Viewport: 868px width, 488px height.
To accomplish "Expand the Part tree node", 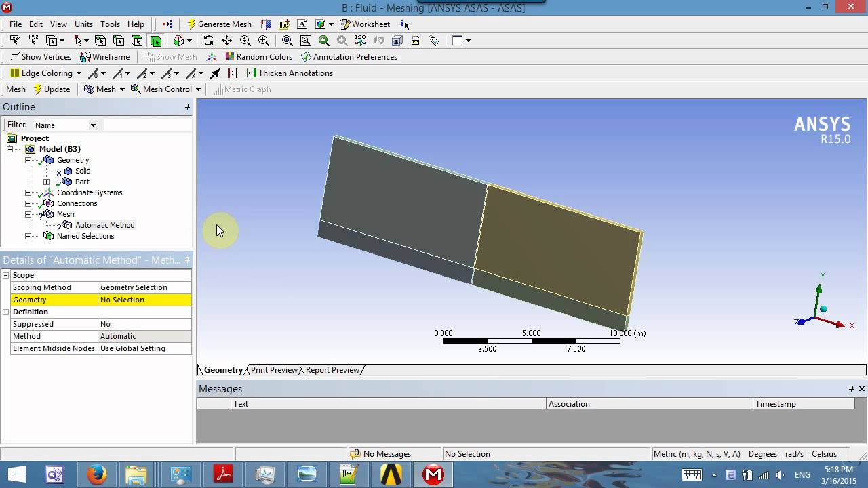I will click(x=47, y=182).
